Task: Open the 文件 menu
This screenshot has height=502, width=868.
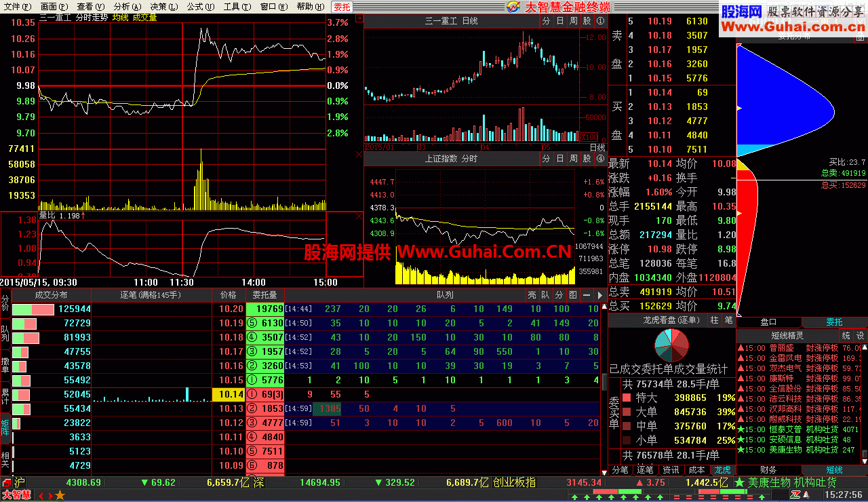Action: tap(18, 6)
